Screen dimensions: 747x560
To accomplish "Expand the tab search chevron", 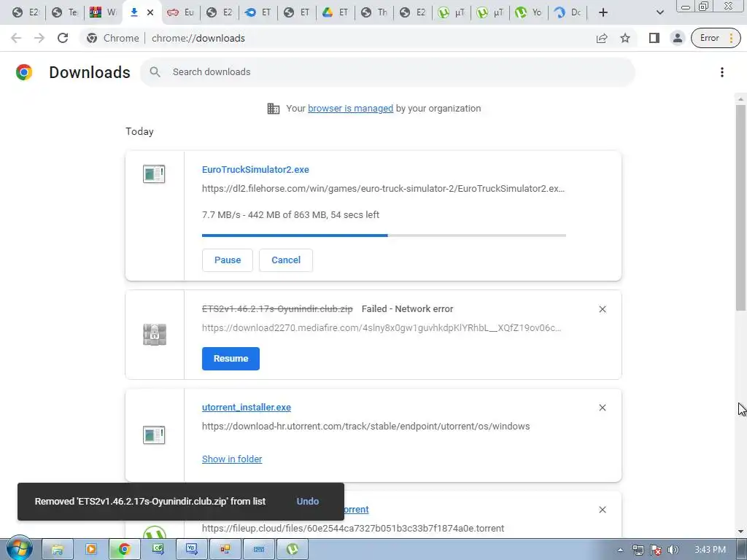I will pyautogui.click(x=659, y=12).
